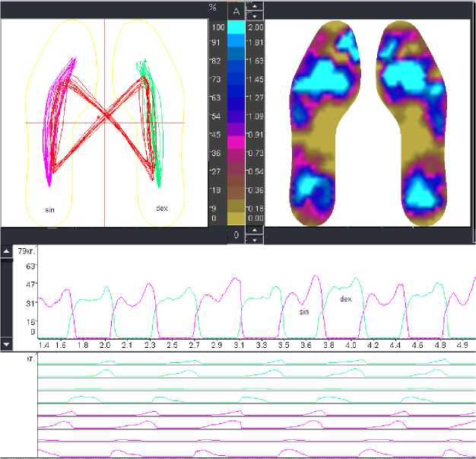This screenshot has height=459, width=476.
Task: Pick the brown swatch near 27 percent
Action: pyautogui.click(x=236, y=167)
